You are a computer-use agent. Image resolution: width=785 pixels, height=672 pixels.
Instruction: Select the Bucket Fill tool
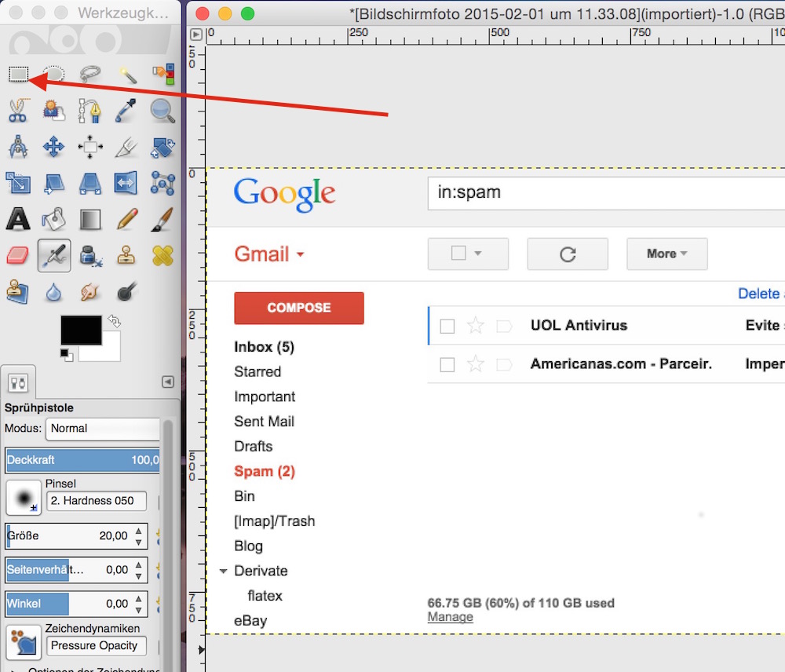[53, 219]
